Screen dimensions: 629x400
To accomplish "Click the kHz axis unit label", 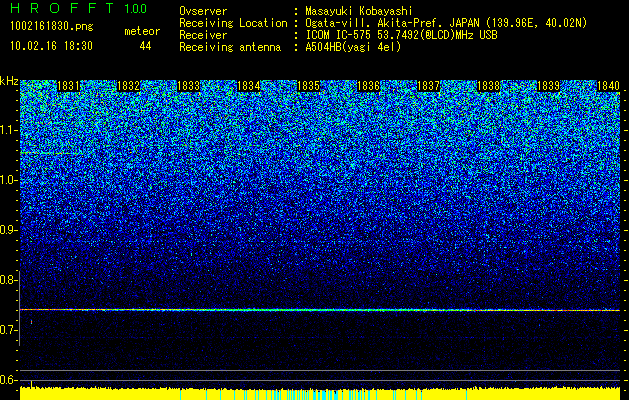I will tap(9, 81).
